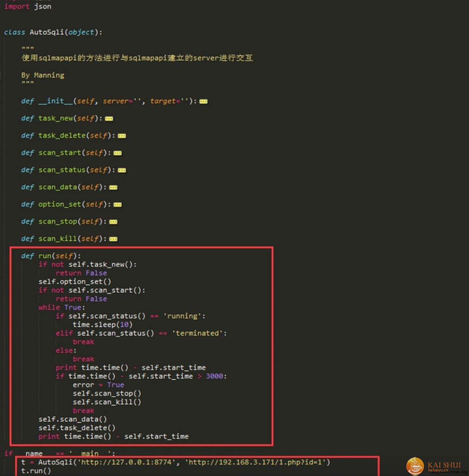The image size is (469, 476).
Task: Click 'if not self.task_new():' line
Action: 88,264
